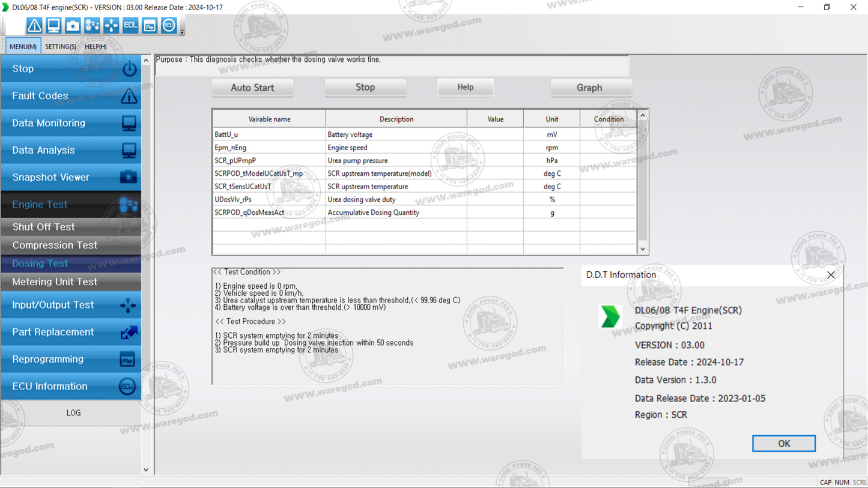Click the Engine Test gears toolbar icon
Viewport: 868px width, 488px height.
pos(92,25)
